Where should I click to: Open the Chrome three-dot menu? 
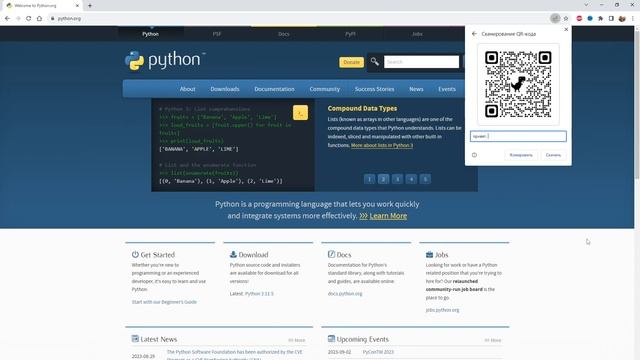coord(633,18)
